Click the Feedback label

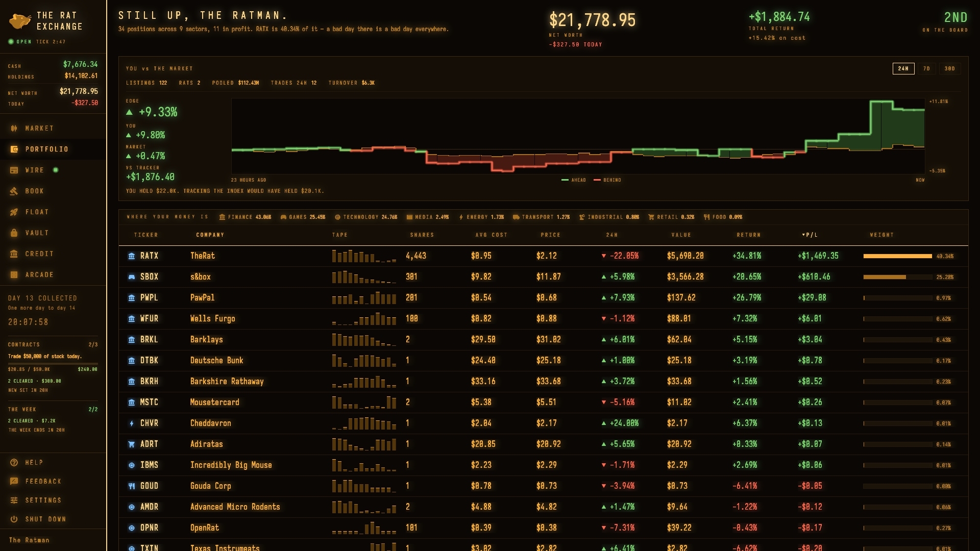(43, 481)
